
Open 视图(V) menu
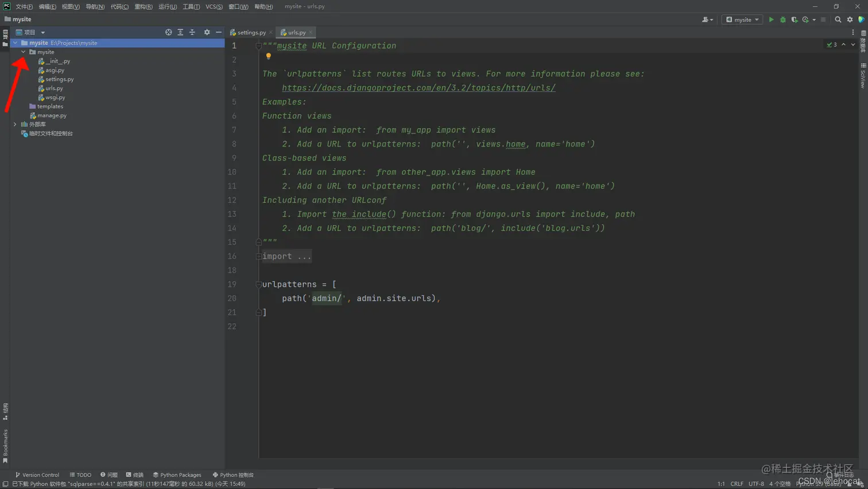tap(71, 6)
